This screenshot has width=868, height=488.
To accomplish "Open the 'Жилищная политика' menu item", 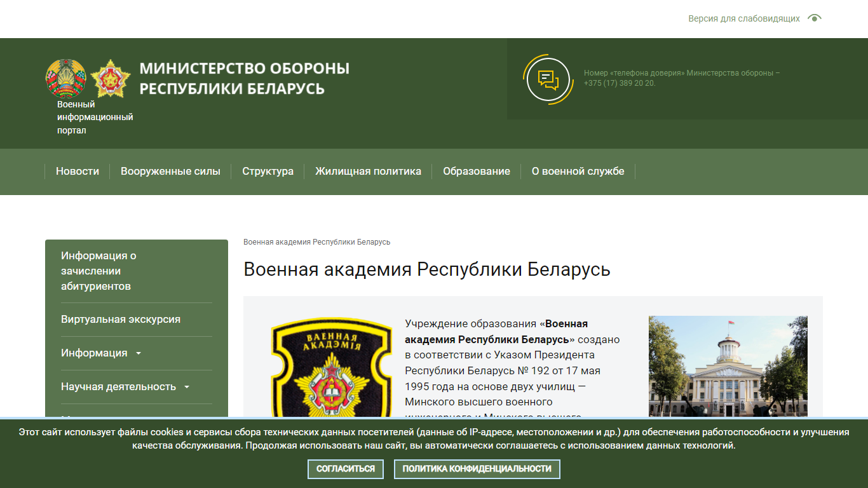I will [x=368, y=171].
